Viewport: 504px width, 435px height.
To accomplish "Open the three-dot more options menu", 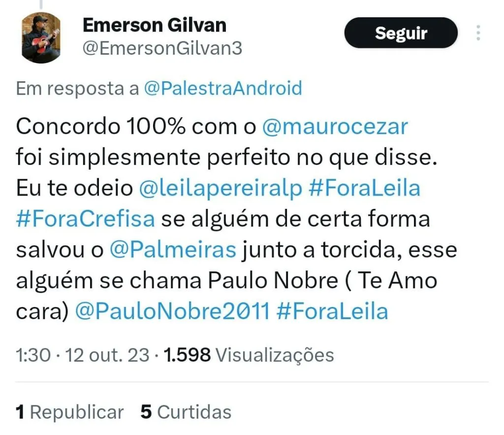I will (478, 33).
